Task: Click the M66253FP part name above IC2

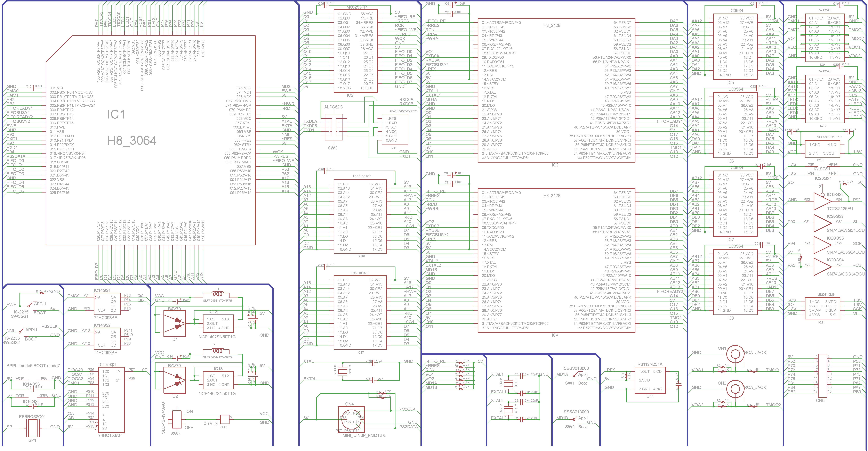Action: click(356, 7)
